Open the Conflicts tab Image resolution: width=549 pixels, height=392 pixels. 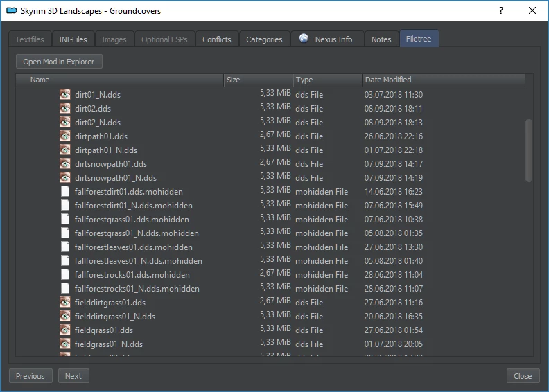point(217,39)
